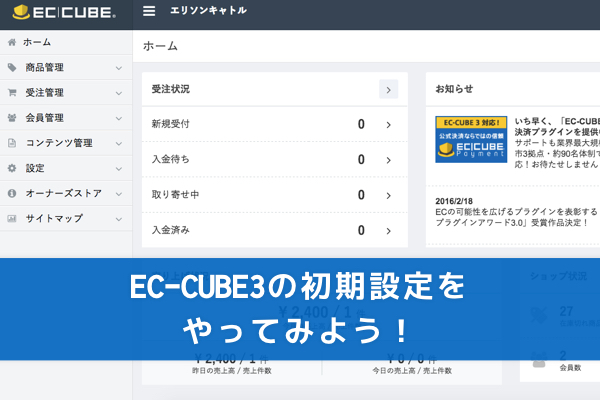Click the 新規受付 label
The height and width of the screenshot is (400, 600).
(x=171, y=124)
